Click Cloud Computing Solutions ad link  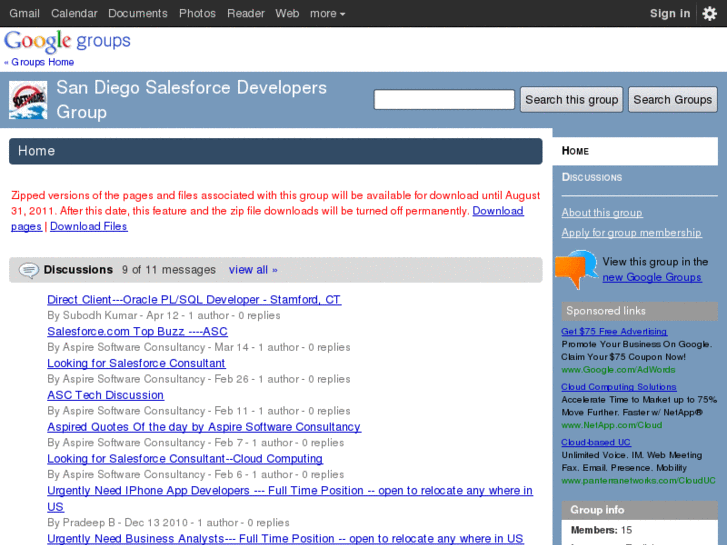coord(619,387)
